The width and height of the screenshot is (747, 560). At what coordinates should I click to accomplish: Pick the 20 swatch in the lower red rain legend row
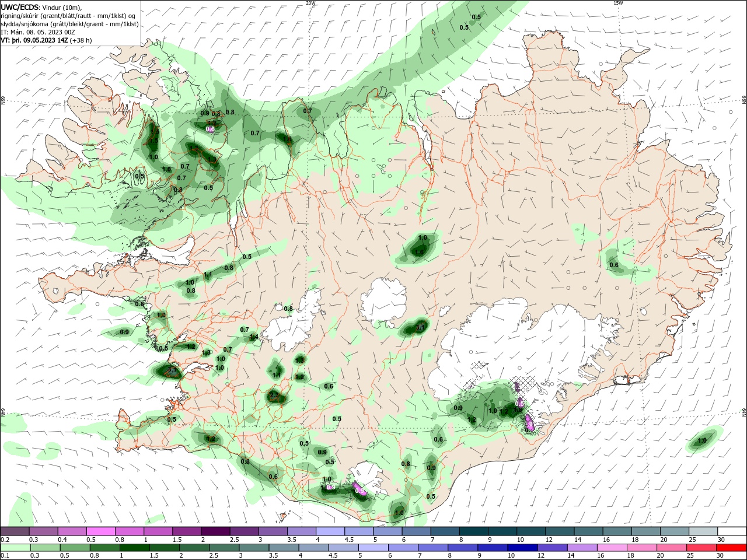671,548
